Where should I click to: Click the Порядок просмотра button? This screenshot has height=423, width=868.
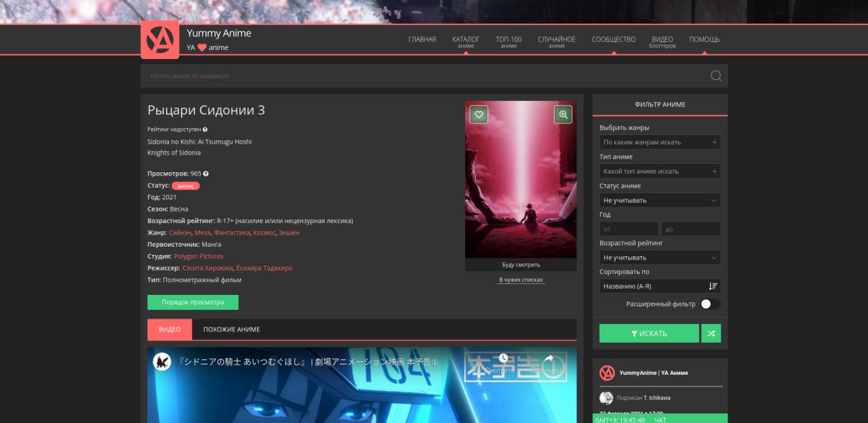[x=193, y=302]
